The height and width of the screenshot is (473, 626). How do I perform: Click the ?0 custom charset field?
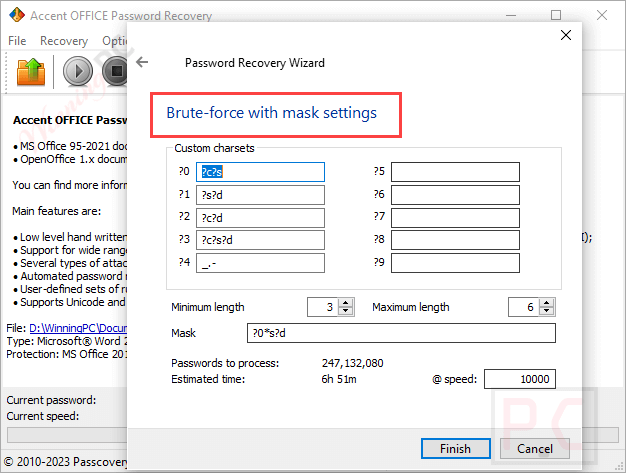(260, 172)
